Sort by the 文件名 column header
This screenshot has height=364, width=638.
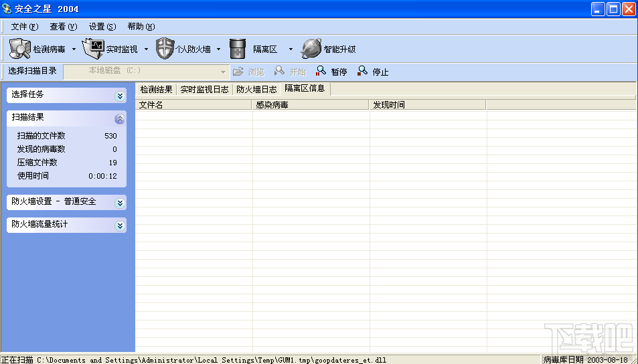[x=193, y=105]
